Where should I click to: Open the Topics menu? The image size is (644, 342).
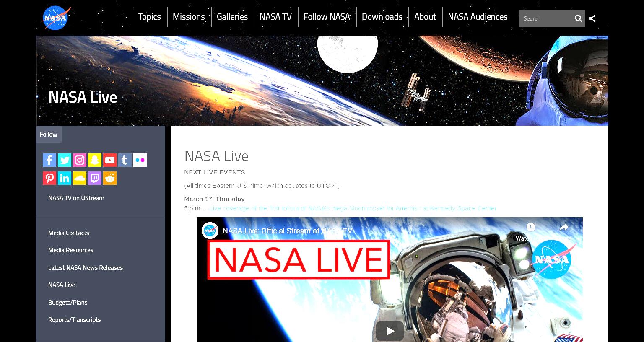[x=150, y=17]
